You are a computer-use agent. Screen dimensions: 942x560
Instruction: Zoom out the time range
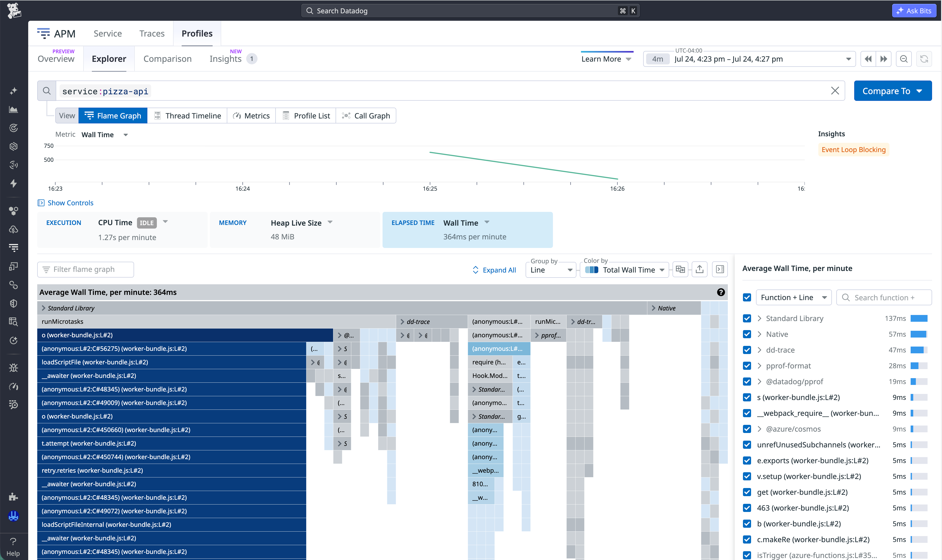tap(903, 59)
